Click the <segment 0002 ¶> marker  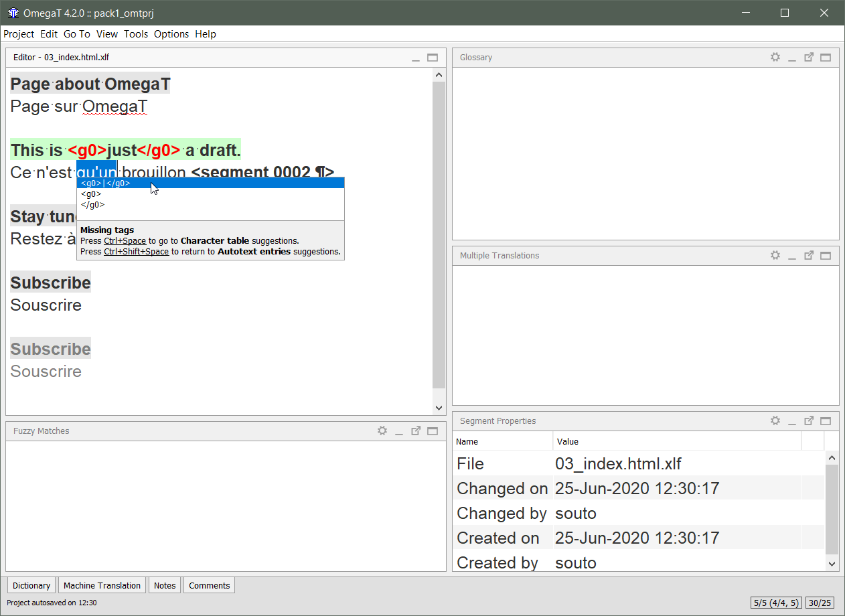pos(262,172)
